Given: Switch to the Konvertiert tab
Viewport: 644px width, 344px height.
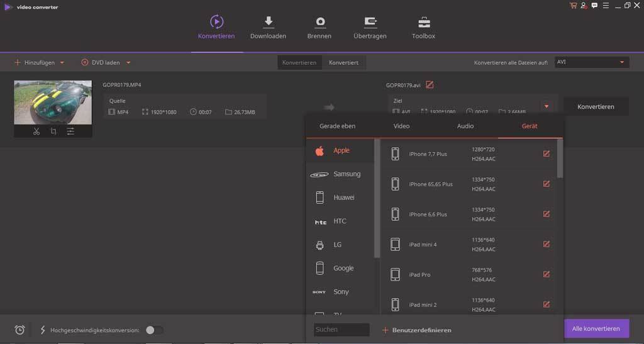Looking at the screenshot, I should pyautogui.click(x=344, y=63).
